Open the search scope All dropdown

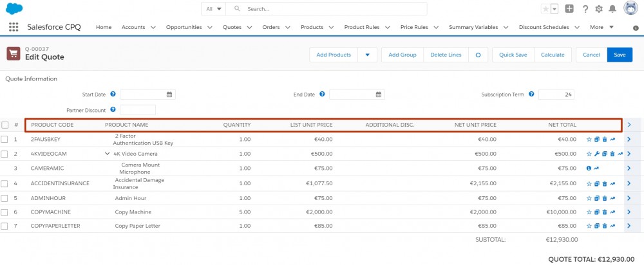pos(214,8)
